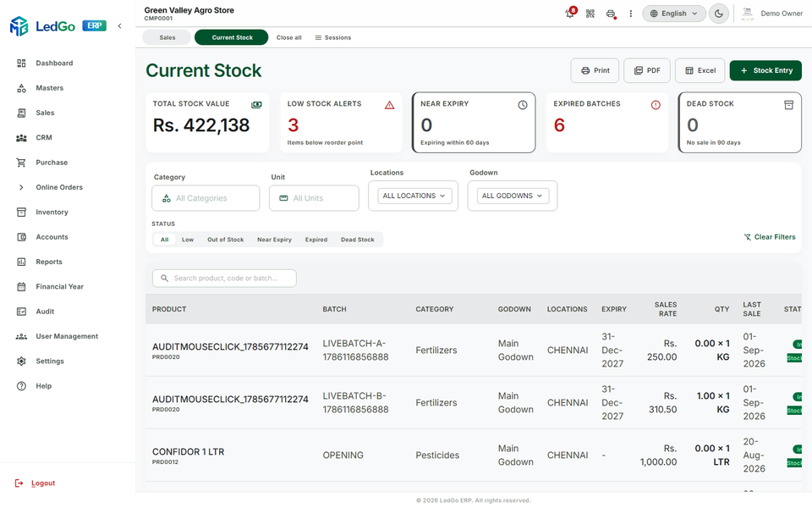Select the Low status filter
812x508 pixels.
[x=188, y=240]
